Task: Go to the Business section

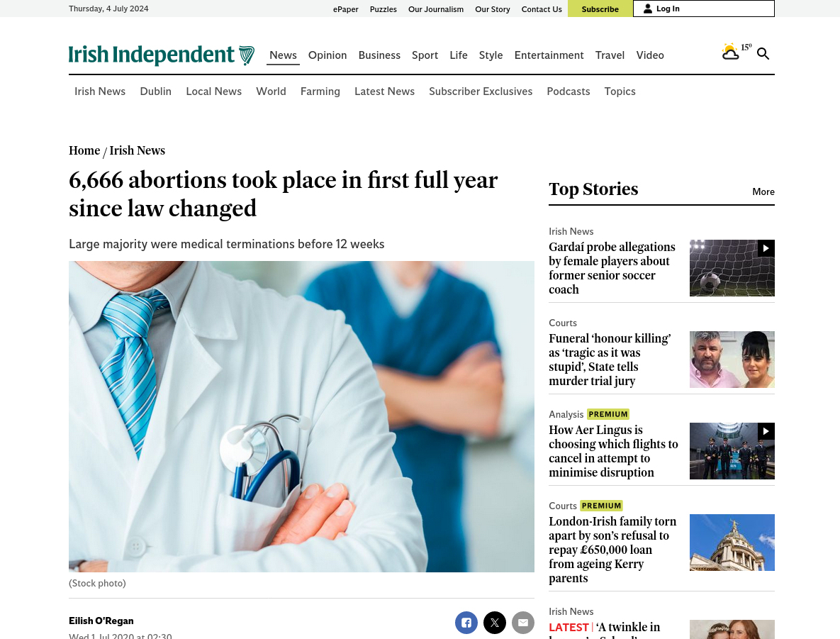Action: click(379, 55)
